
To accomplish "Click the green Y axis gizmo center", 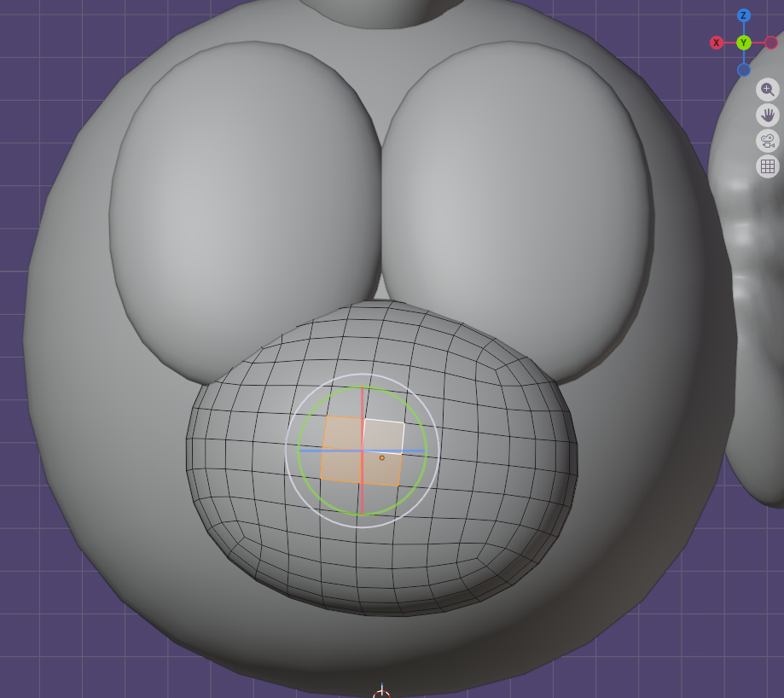I will pos(744,43).
